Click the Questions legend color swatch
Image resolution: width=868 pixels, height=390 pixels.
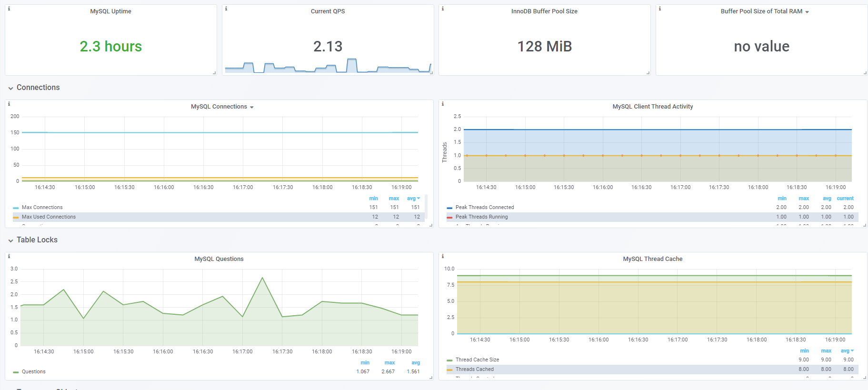[16, 372]
